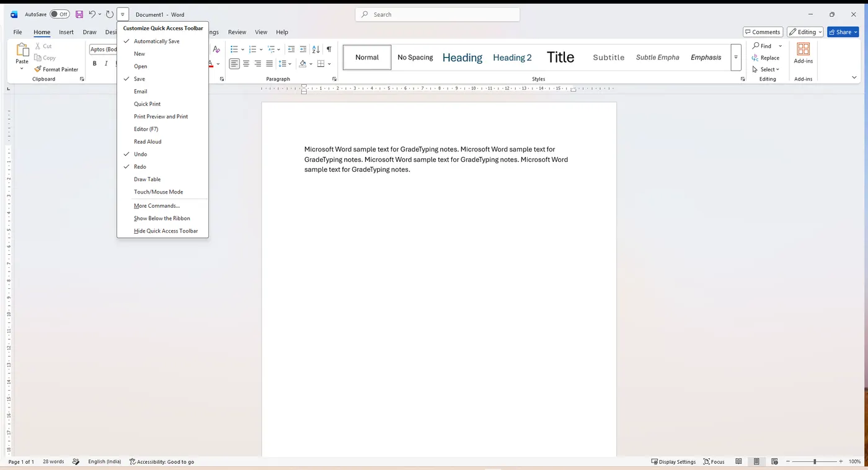
Task: Click the Clear All Formatting icon
Action: coord(216,49)
